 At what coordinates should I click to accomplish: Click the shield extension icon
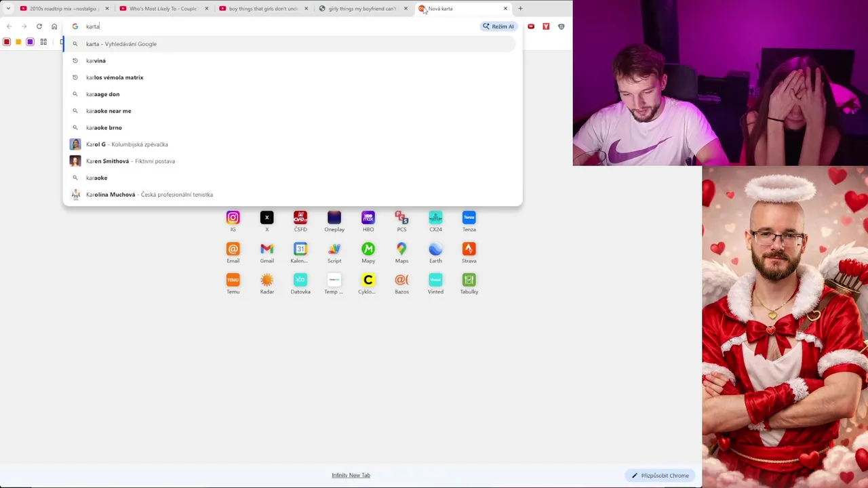(x=561, y=26)
